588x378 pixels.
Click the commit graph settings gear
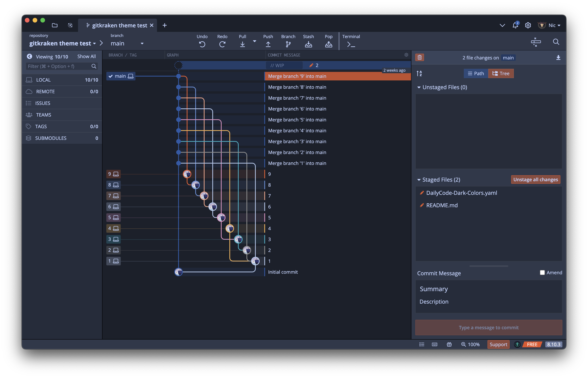point(406,55)
